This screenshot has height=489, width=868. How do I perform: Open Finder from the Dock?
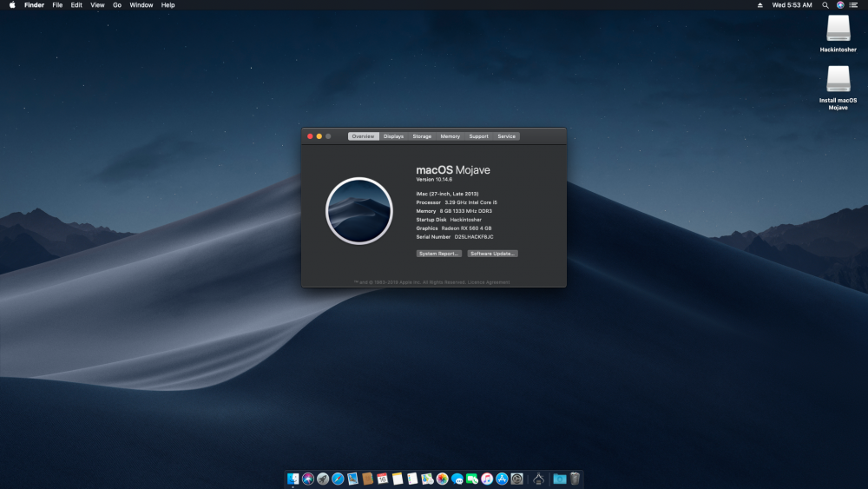coord(293,479)
